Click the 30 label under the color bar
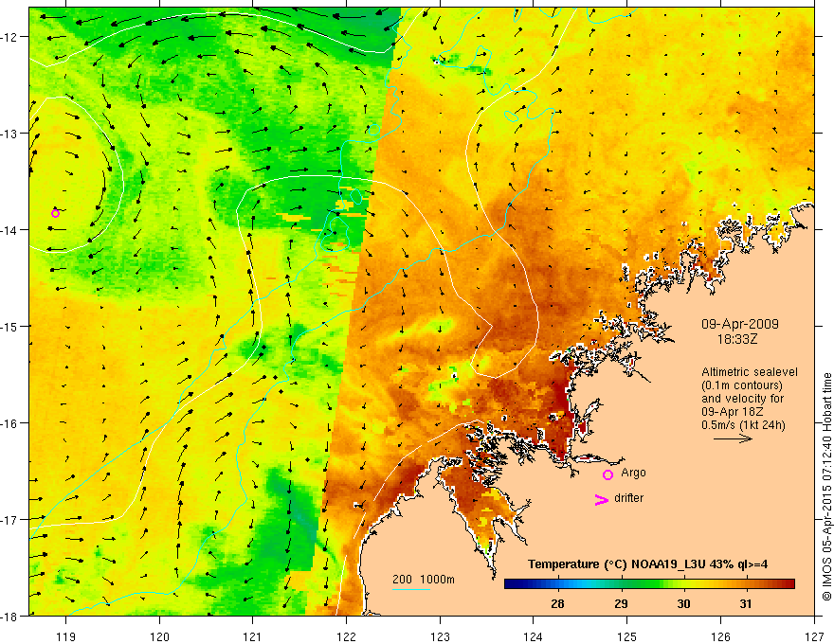 point(683,603)
